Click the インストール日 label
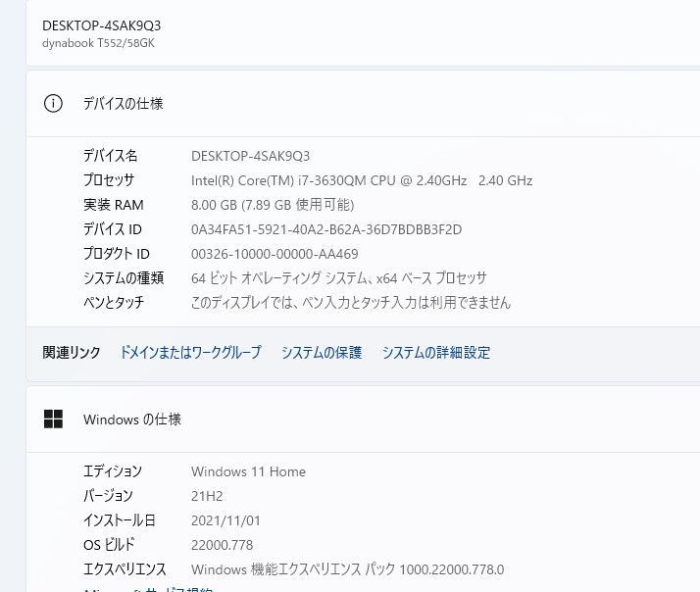 120,520
